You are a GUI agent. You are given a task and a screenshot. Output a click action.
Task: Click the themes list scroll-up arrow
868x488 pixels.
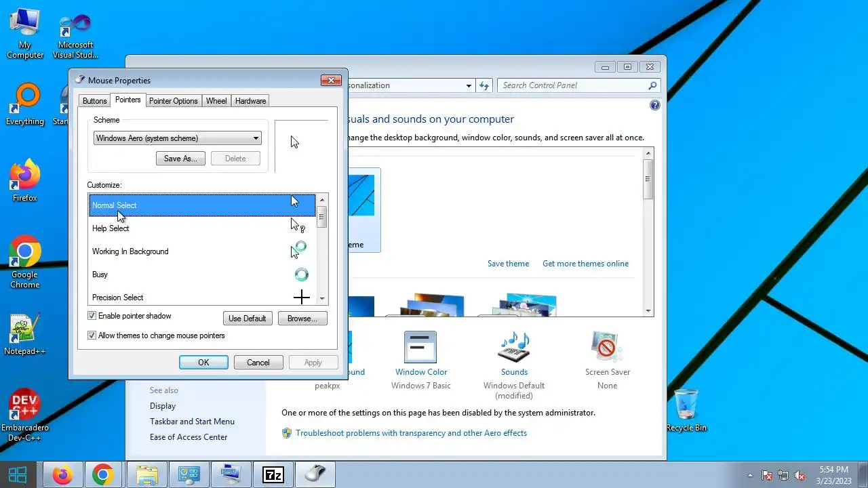tap(648, 154)
